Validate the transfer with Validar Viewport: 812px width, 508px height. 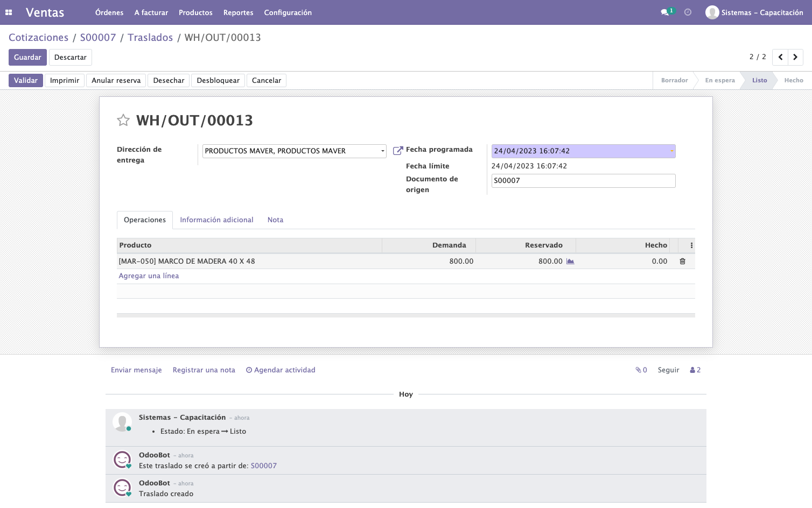pos(26,81)
